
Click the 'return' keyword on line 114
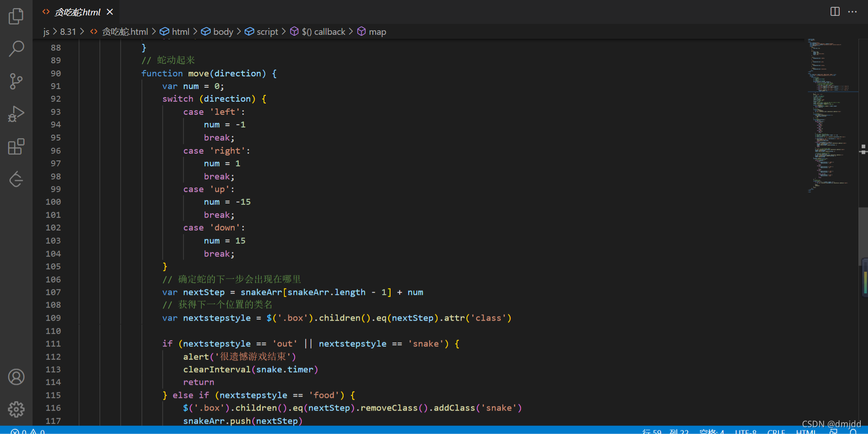(x=198, y=382)
